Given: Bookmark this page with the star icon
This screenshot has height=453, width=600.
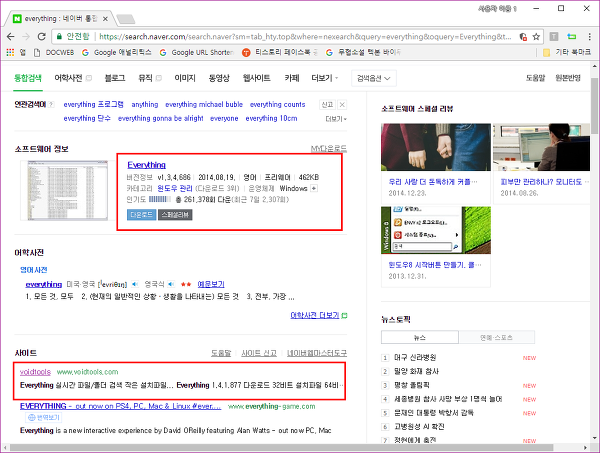Looking at the screenshot, I should click(x=536, y=37).
